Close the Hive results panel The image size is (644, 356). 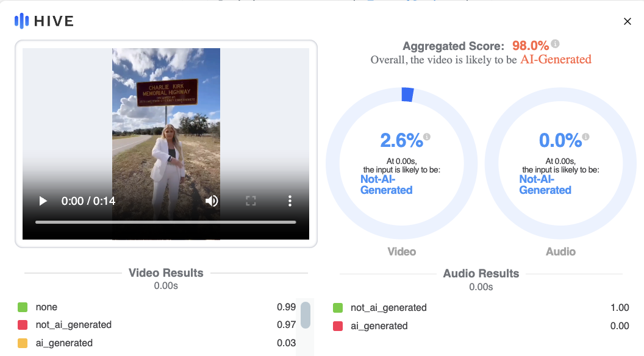coord(627,21)
